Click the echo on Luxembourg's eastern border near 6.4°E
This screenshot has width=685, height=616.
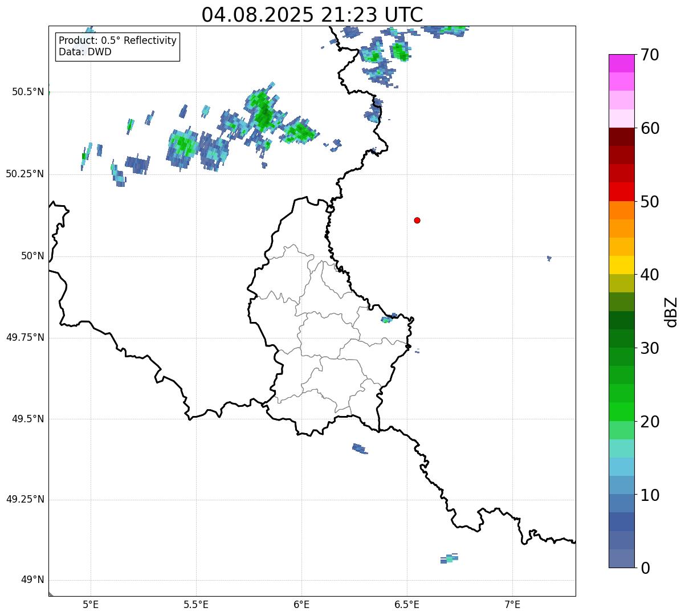click(389, 318)
